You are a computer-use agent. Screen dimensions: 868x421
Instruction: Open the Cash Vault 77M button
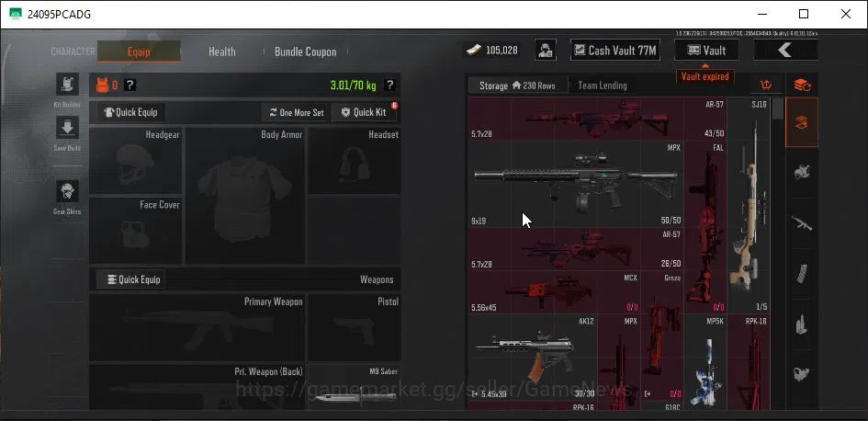tap(615, 51)
